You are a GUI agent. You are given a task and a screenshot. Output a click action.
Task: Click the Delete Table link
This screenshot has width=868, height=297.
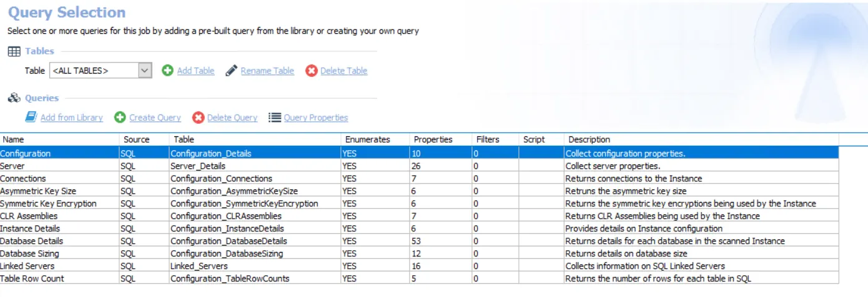pos(343,71)
